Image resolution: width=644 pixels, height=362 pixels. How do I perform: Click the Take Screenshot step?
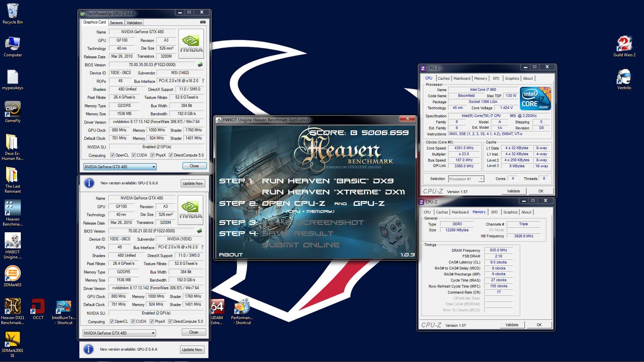tap(313, 223)
